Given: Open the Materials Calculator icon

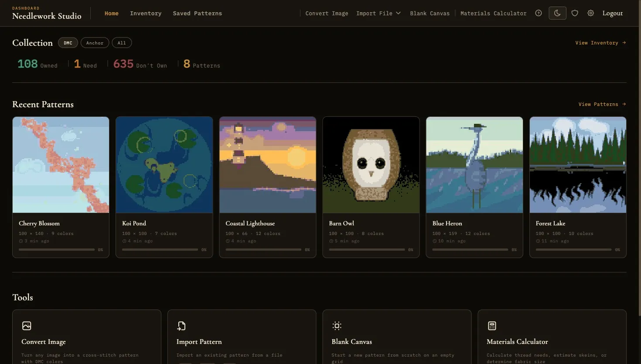Looking at the screenshot, I should tap(492, 326).
